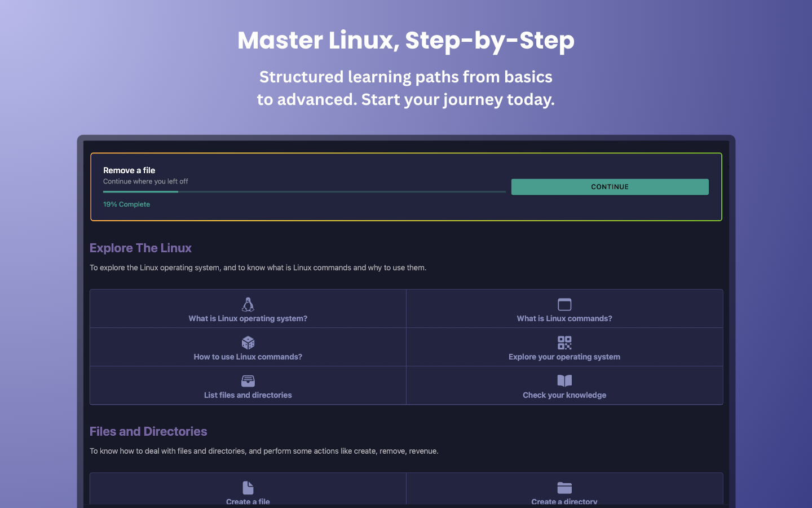
Task: Open 'What is Linux commands?' lesson
Action: point(564,309)
